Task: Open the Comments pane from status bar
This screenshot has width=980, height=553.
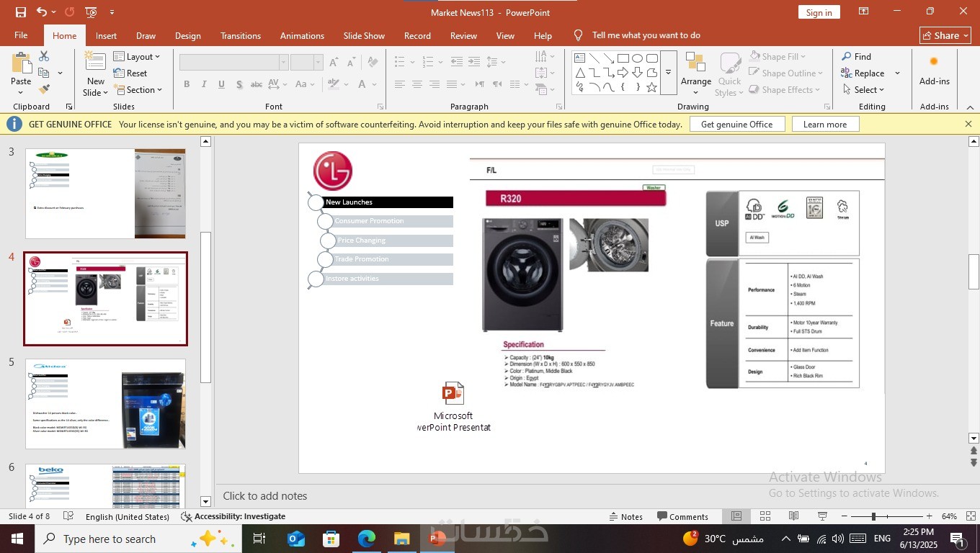Action: tap(682, 516)
